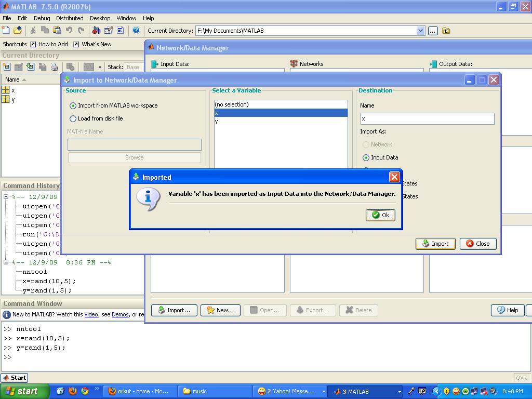The image size is (532, 399).
Task: Click Ok in the Imported dialog
Action: [x=380, y=215]
